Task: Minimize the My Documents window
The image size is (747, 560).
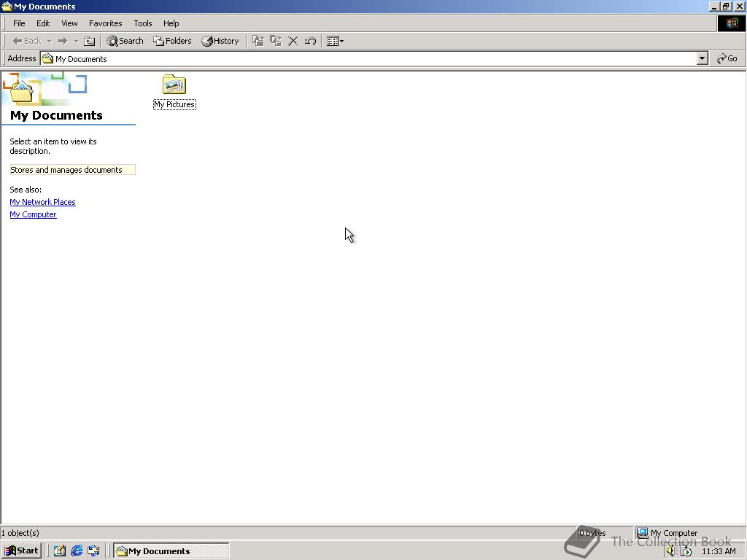Action: coord(714,6)
